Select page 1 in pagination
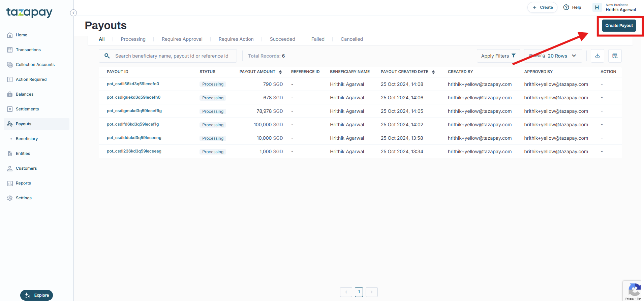The width and height of the screenshot is (644, 301). point(359,292)
